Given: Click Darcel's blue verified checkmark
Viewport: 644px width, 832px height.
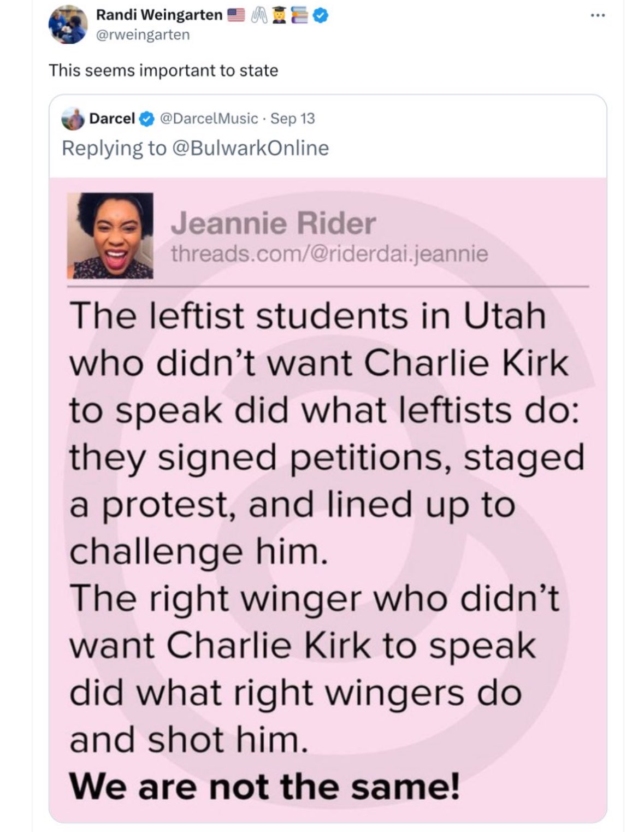Looking at the screenshot, I should click(146, 118).
